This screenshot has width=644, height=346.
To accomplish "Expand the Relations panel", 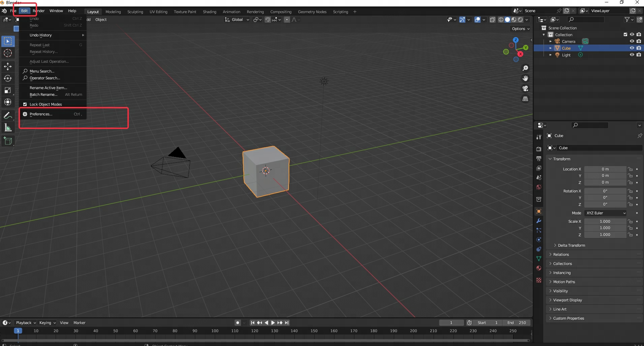I will click(x=561, y=255).
